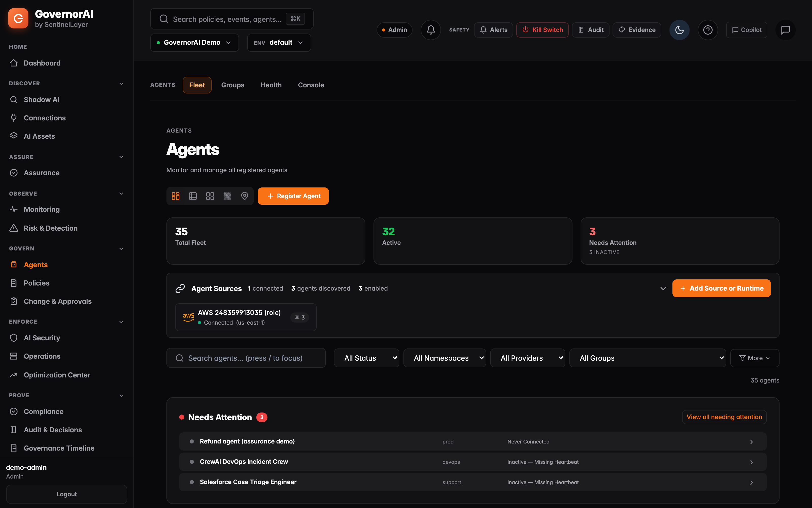Open the All Namespaces filter dropdown

tap(445, 358)
